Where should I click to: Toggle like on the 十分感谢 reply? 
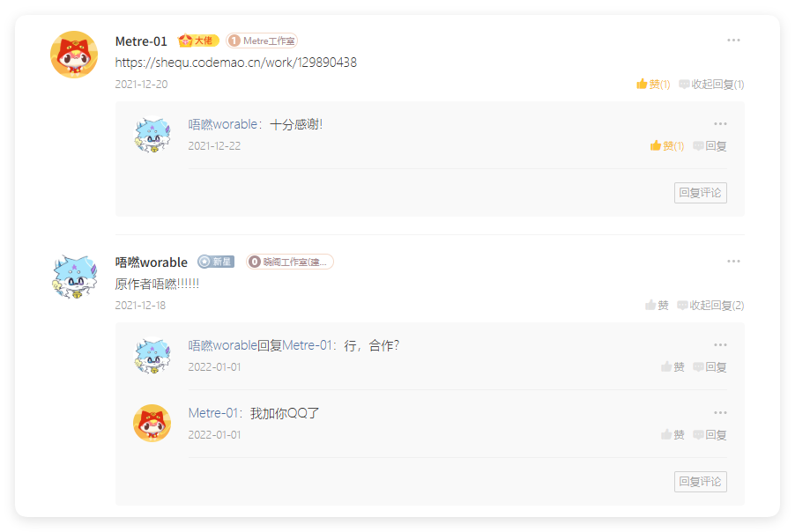667,146
